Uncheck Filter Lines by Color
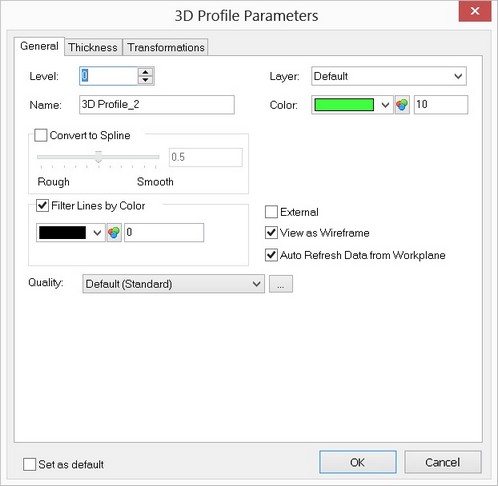The image size is (498, 486). (42, 205)
